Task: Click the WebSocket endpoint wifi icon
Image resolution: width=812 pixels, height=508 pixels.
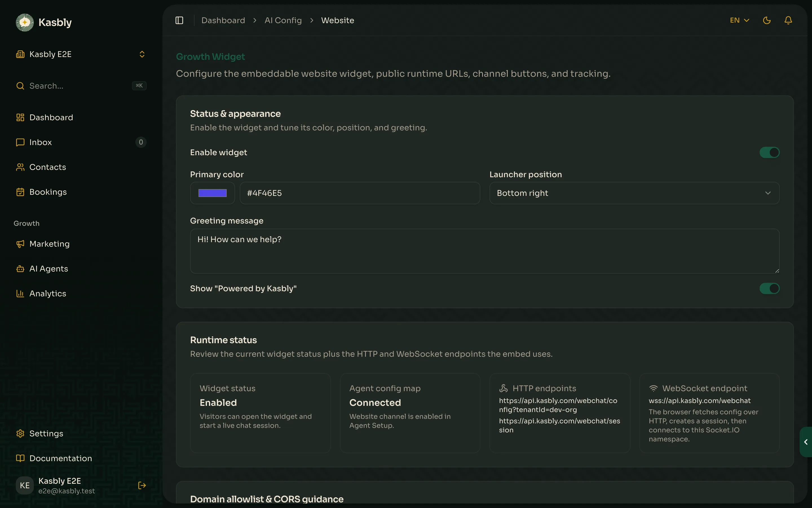Action: [653, 388]
